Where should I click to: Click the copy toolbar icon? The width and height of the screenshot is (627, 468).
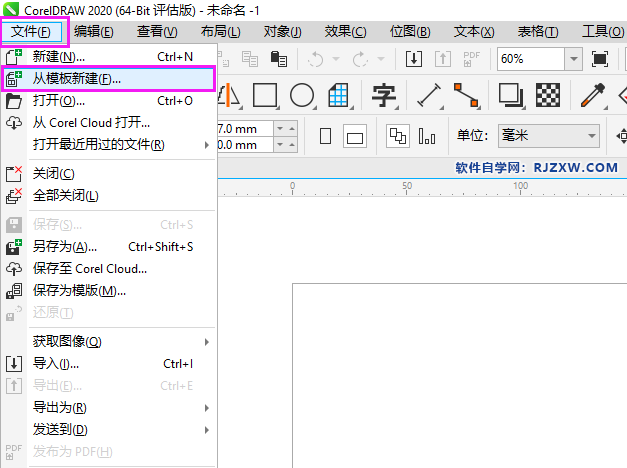coord(250,59)
